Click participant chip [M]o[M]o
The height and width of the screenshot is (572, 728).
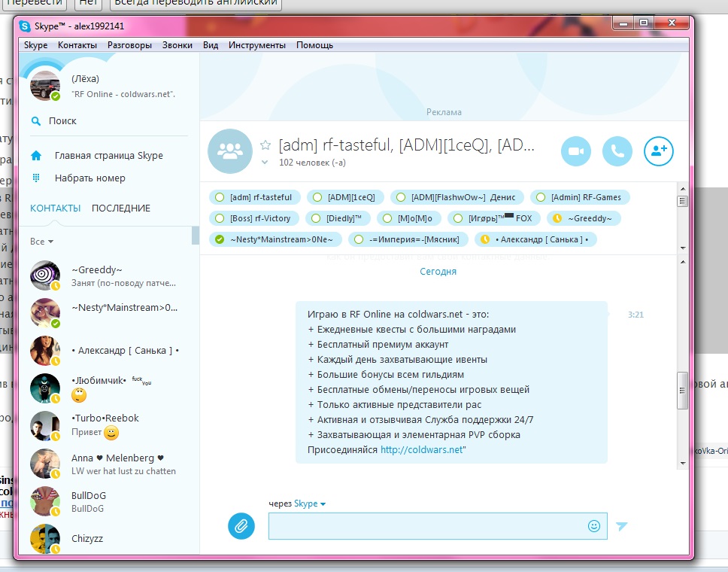(408, 218)
